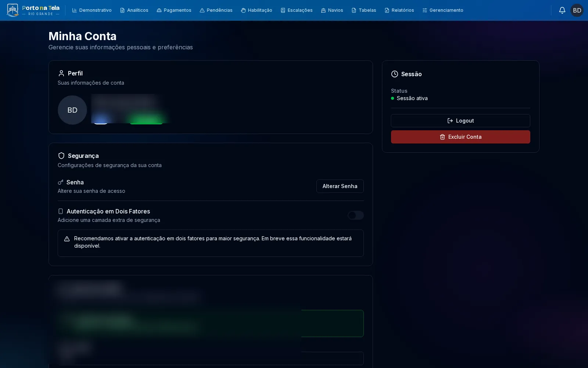Click the warning triangle in the recommendation notice
The width and height of the screenshot is (588, 368).
[x=67, y=239]
